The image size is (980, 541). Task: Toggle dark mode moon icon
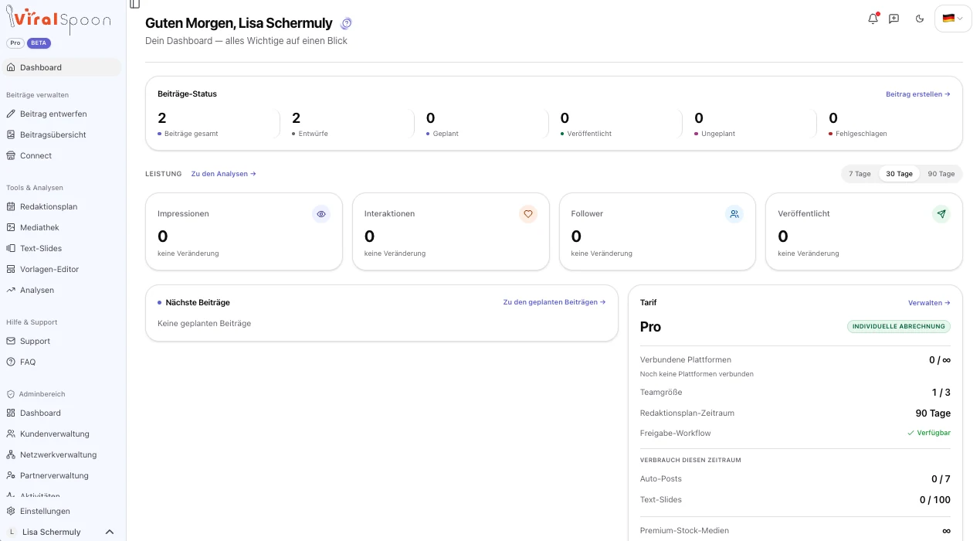coord(920,19)
